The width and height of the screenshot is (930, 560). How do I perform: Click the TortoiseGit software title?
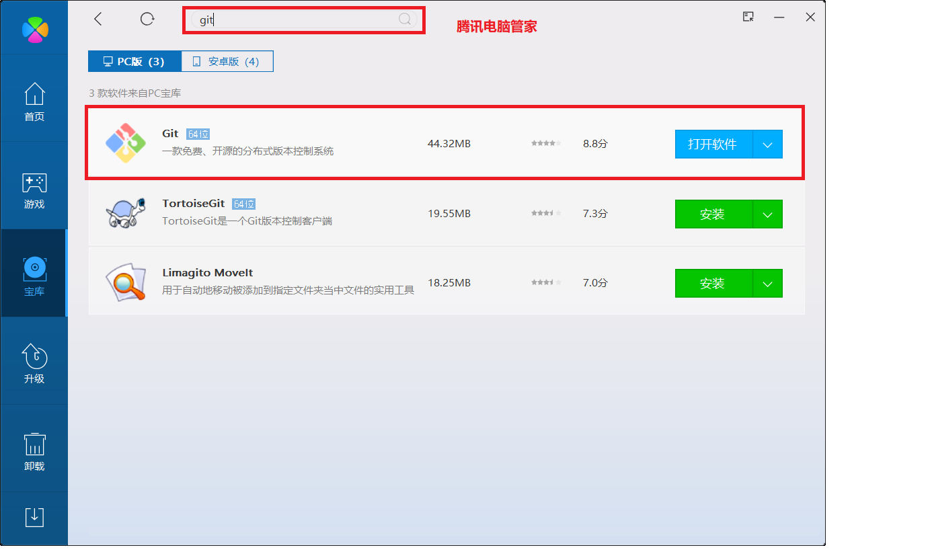[x=194, y=203]
